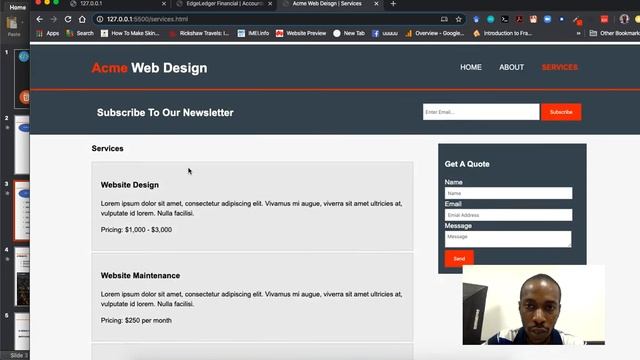The image size is (640, 360).
Task: Open the browser profile avatar
Action: pos(624,19)
